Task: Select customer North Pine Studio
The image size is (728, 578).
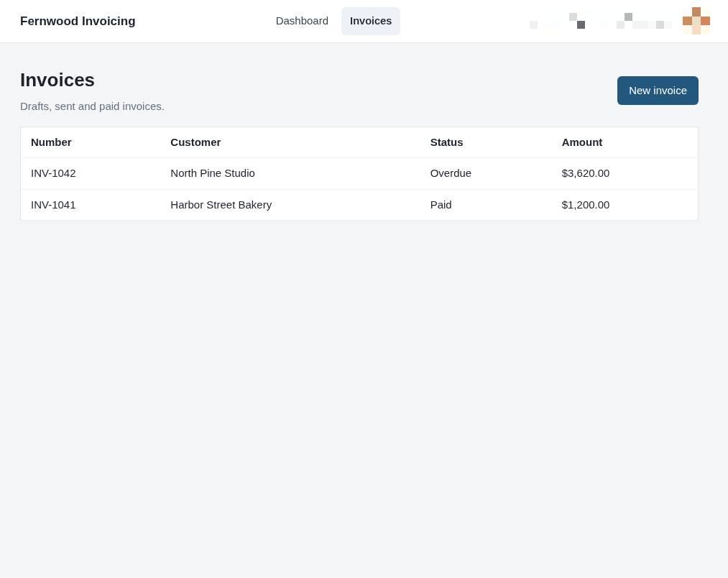Action: click(212, 173)
